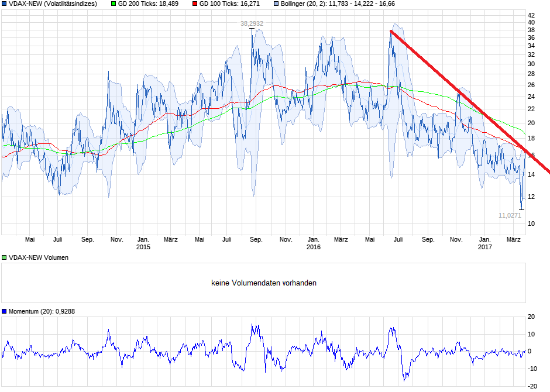Screen dimensions: 550x392
Task: Click the 'Jan. 2015' x-axis label
Action: click(x=143, y=243)
